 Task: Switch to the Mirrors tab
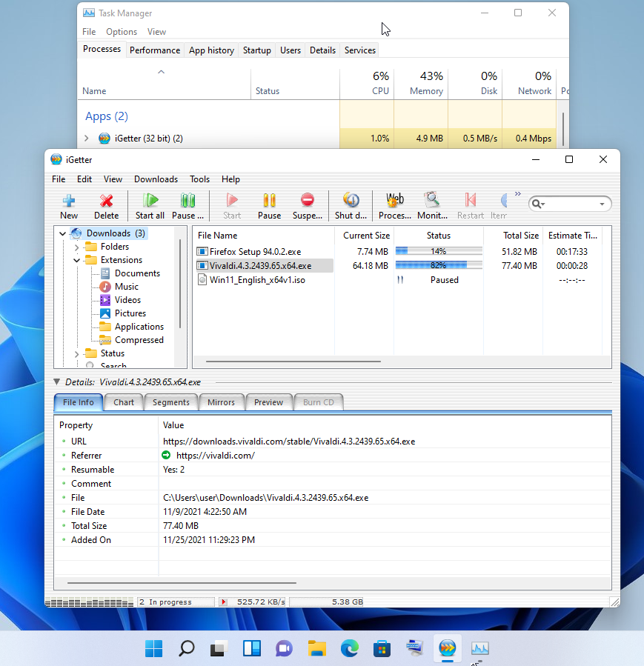pos(221,402)
